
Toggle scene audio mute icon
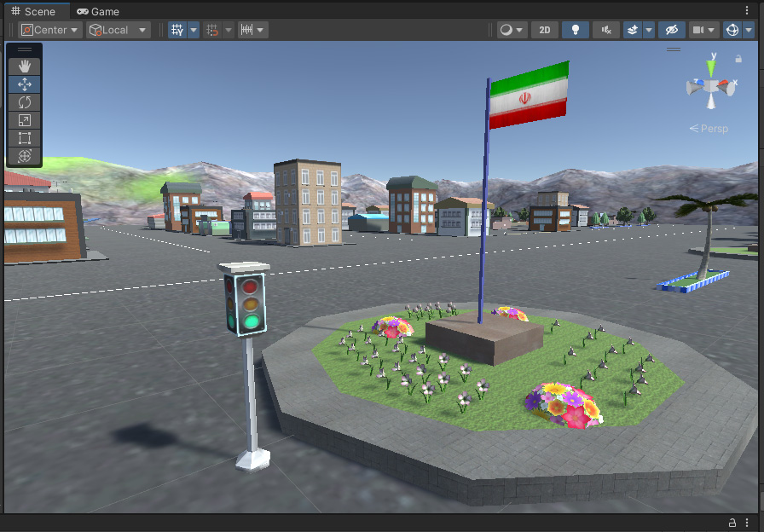[606, 30]
